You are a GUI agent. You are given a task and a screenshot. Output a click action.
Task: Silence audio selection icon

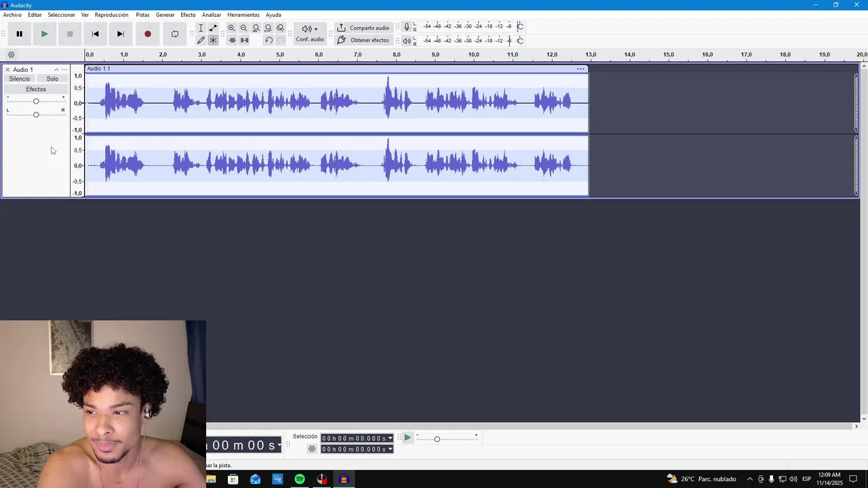tap(244, 40)
